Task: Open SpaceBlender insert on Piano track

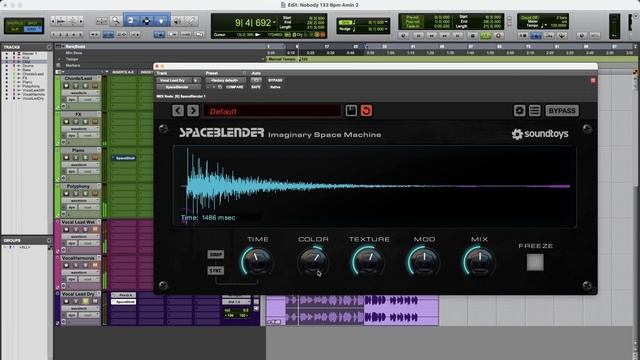Action: (124, 158)
